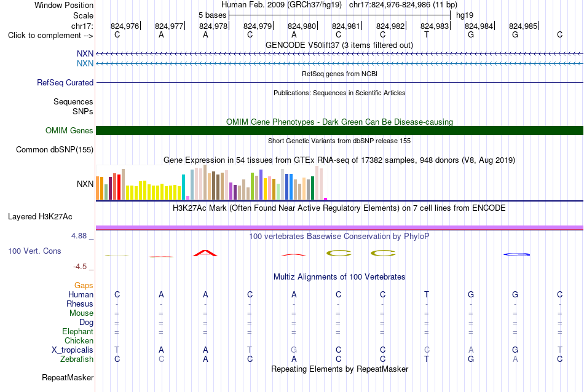Click the dark green bar in NXN expression chart
Viewport: 584px width, 392px height.
click(312, 188)
